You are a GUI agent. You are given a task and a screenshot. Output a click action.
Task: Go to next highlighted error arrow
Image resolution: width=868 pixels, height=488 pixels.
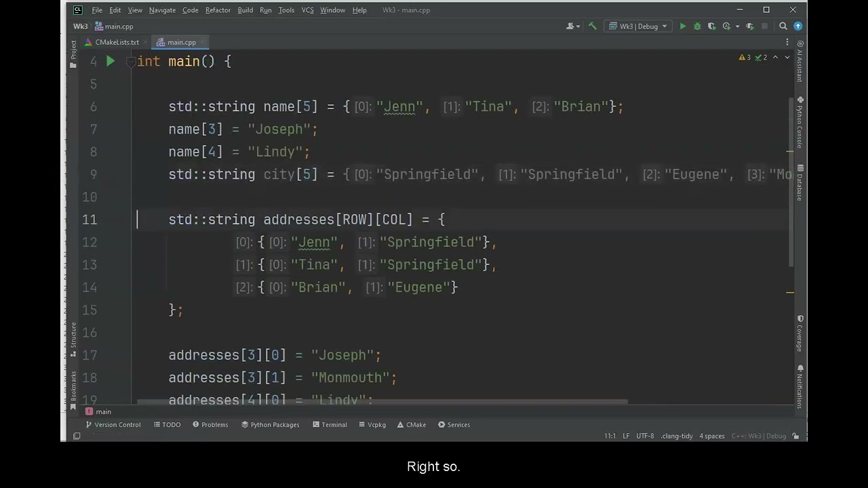787,58
